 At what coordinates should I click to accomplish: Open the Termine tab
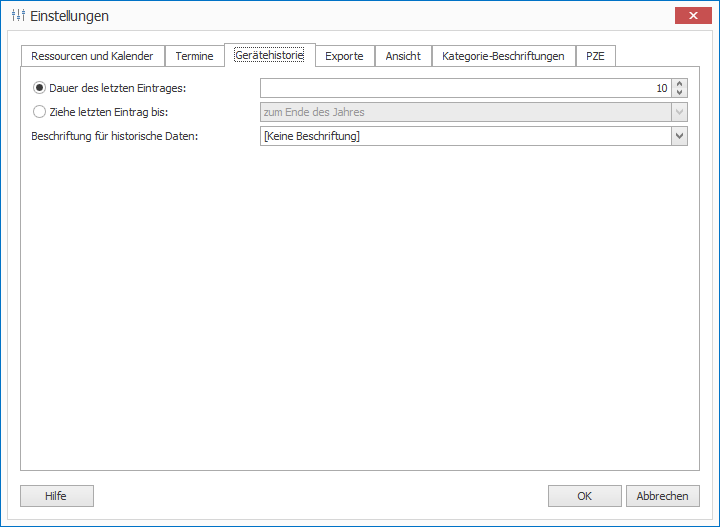click(194, 56)
